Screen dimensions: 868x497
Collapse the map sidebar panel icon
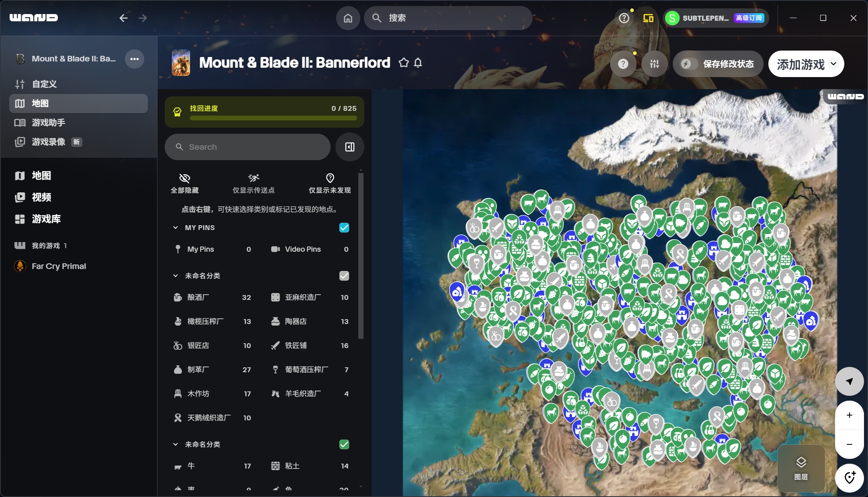pyautogui.click(x=349, y=147)
